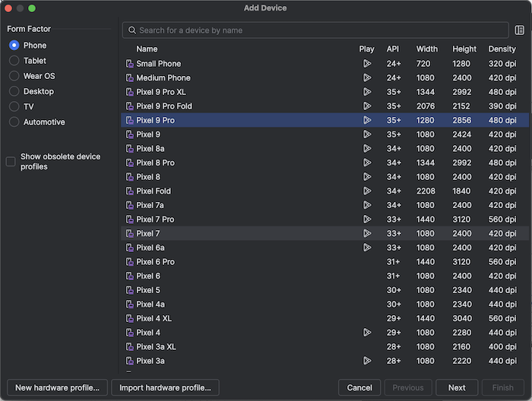Select the Automotive form factor option

[x=14, y=122]
